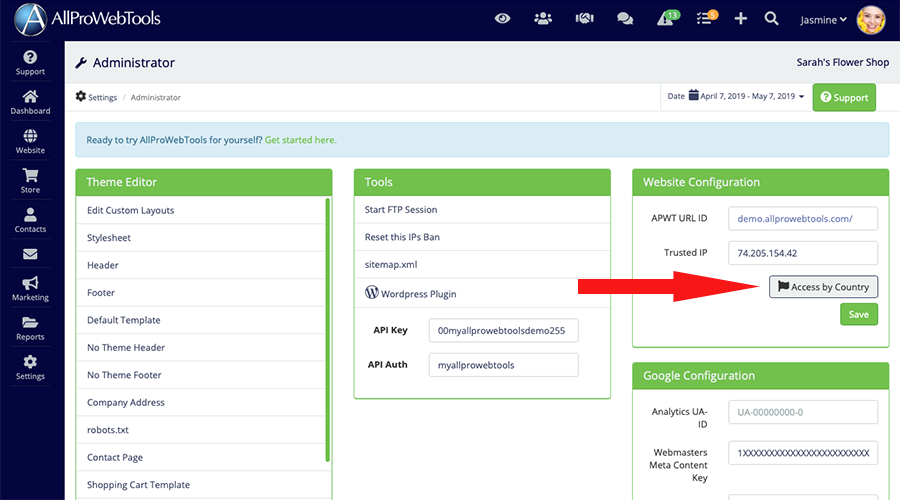
Task: Click Jasmine's profile avatar
Action: tap(871, 20)
